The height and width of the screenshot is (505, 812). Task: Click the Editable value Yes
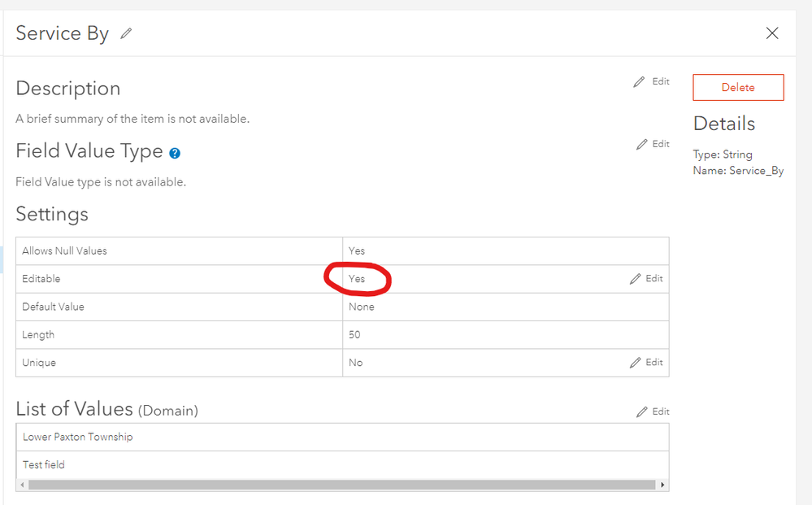click(x=357, y=279)
